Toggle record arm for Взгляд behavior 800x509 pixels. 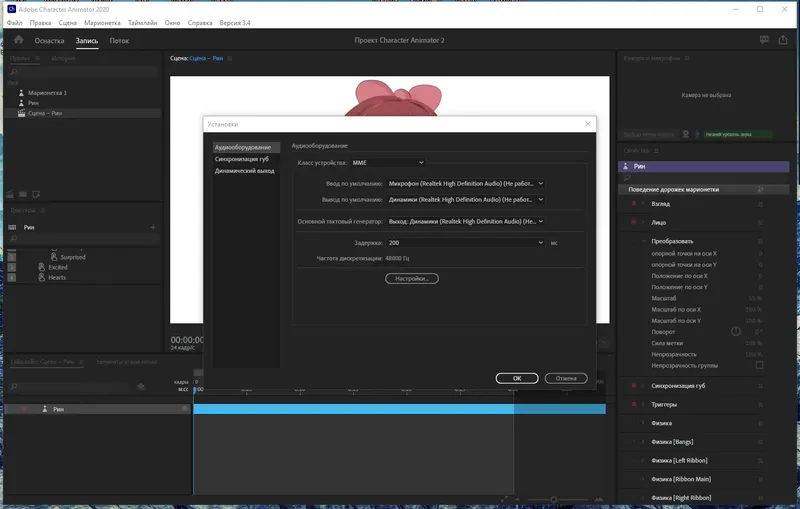coord(634,204)
